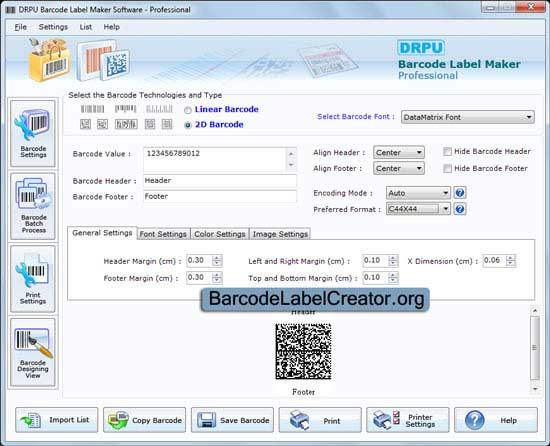Open the Select Barcode Font dropdown
The image size is (550, 446).
pos(468,117)
